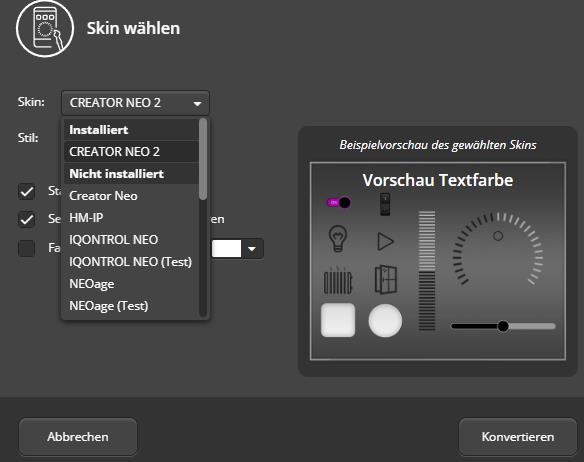
Task: Enable the unchecked checkbox starting with Fa
Action: [x=26, y=248]
